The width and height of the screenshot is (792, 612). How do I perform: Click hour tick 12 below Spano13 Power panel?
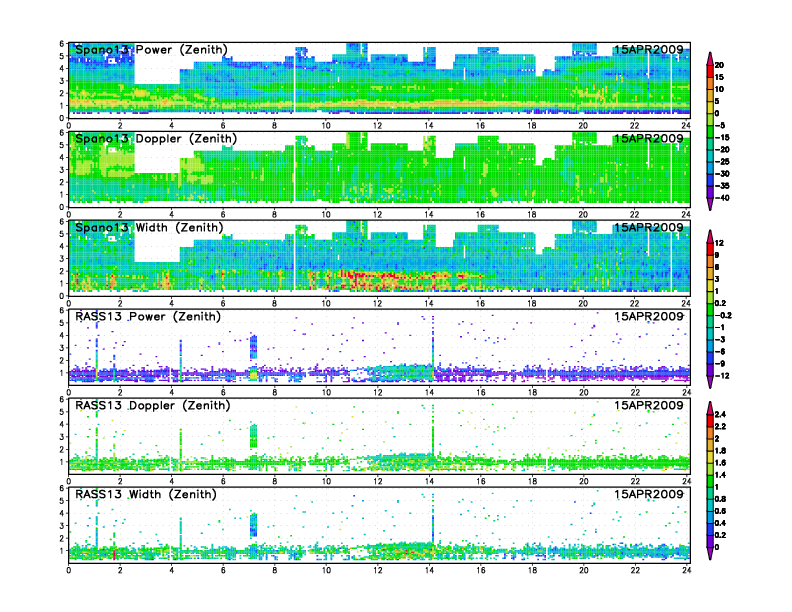coord(377,125)
